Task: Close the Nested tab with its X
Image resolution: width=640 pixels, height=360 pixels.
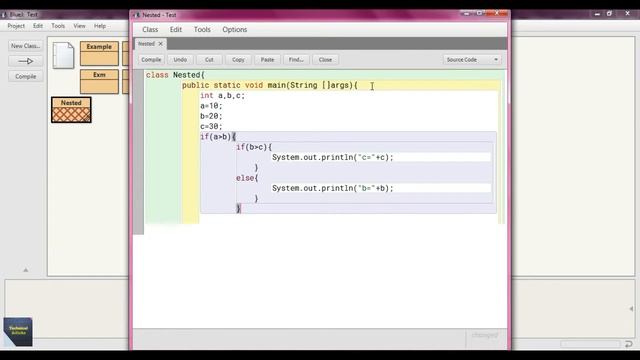Action: (160, 44)
